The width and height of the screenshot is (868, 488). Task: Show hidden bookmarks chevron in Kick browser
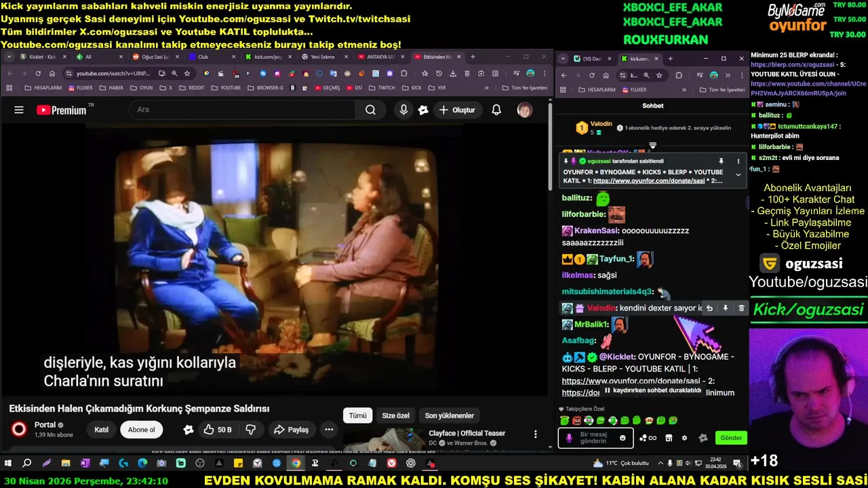(x=684, y=89)
